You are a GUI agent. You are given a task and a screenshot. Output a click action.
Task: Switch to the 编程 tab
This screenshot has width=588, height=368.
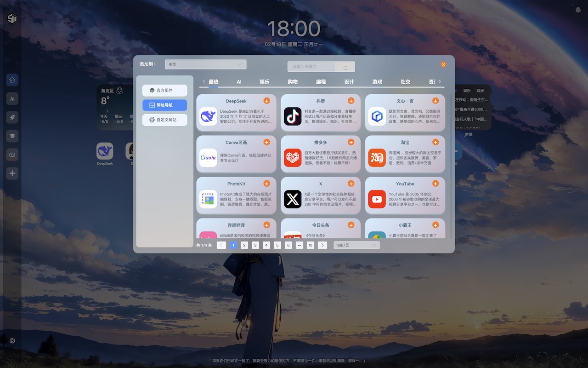(x=321, y=82)
